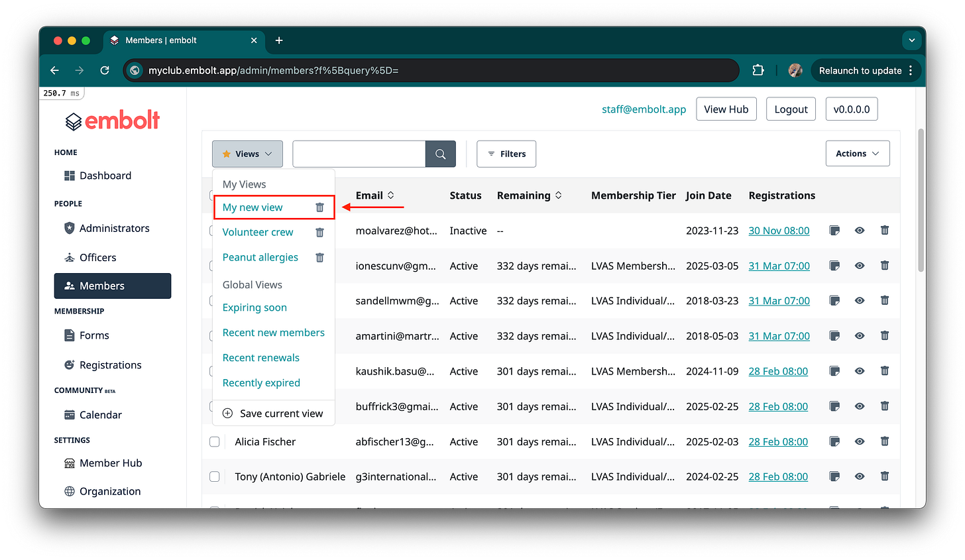This screenshot has width=965, height=560.
Task: View member in buffrick3@gmai... row
Action: 860,406
